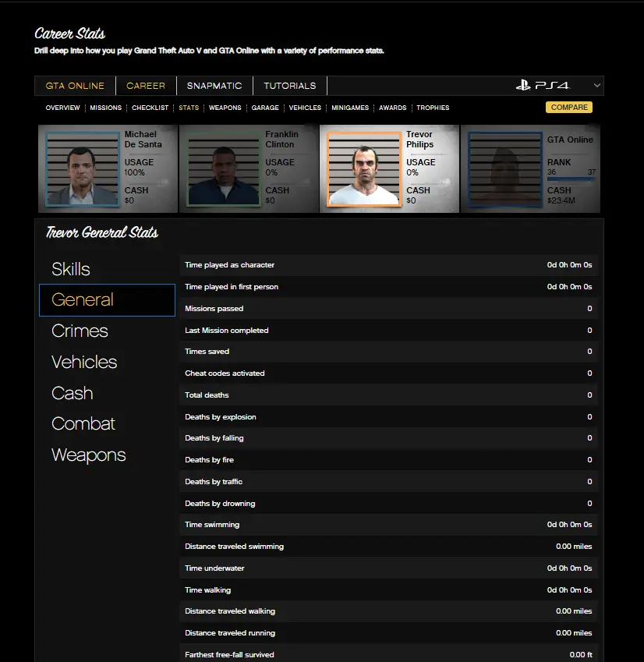Click the PS4 platform logo

tap(543, 86)
